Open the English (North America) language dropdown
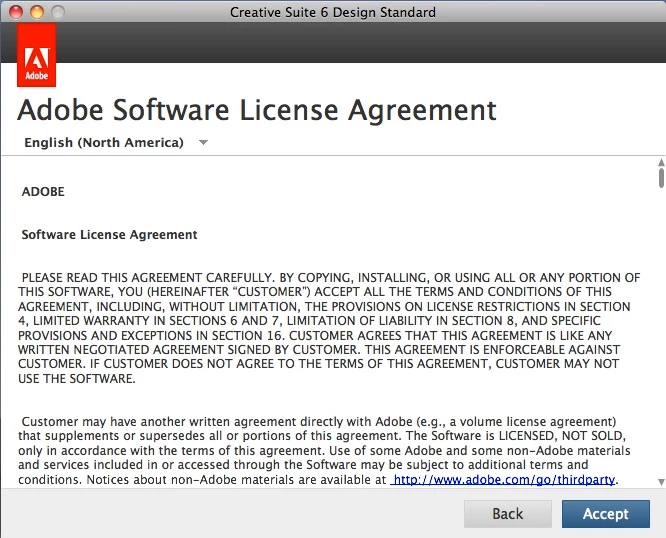The width and height of the screenshot is (666, 538). (116, 142)
